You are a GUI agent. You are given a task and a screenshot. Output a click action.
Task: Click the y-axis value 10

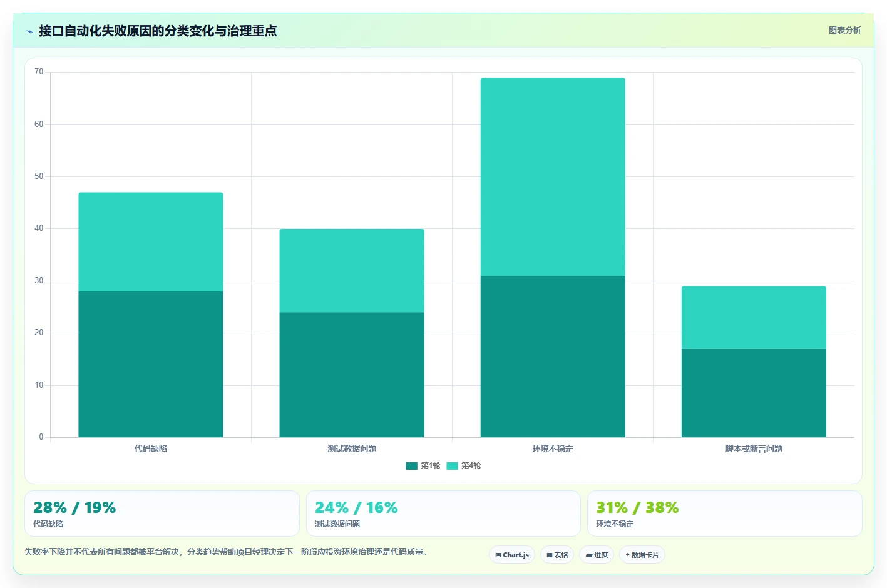[39, 385]
